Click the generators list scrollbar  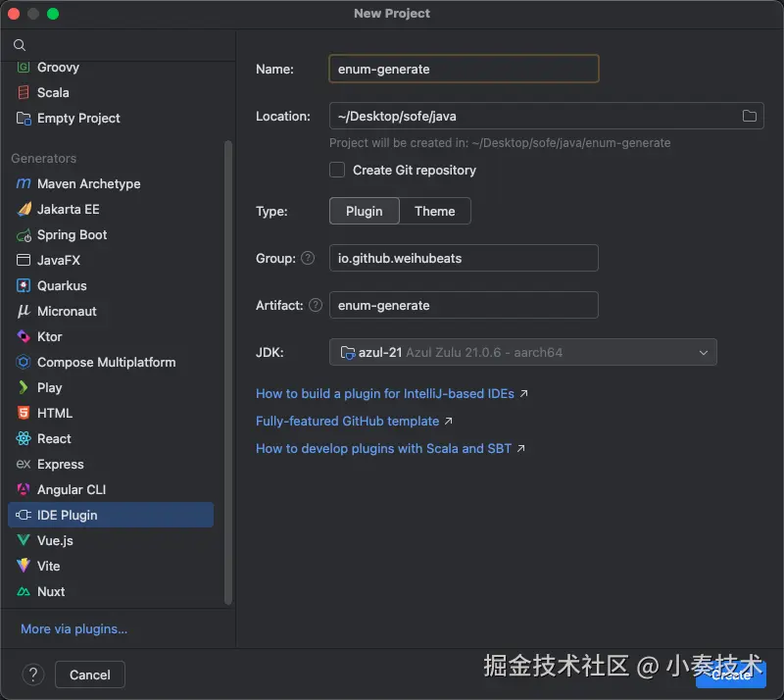(x=228, y=373)
